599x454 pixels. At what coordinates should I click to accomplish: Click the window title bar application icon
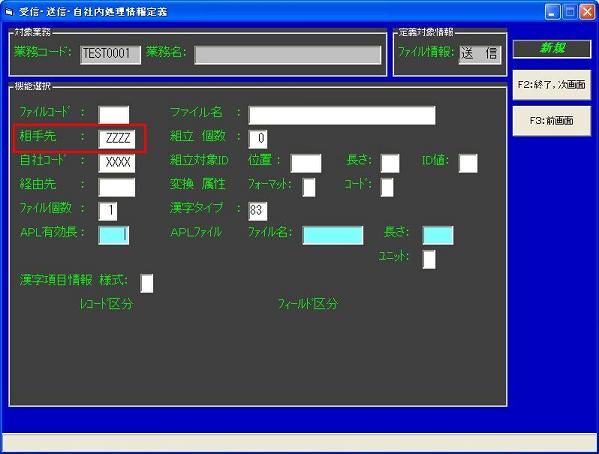9,12
